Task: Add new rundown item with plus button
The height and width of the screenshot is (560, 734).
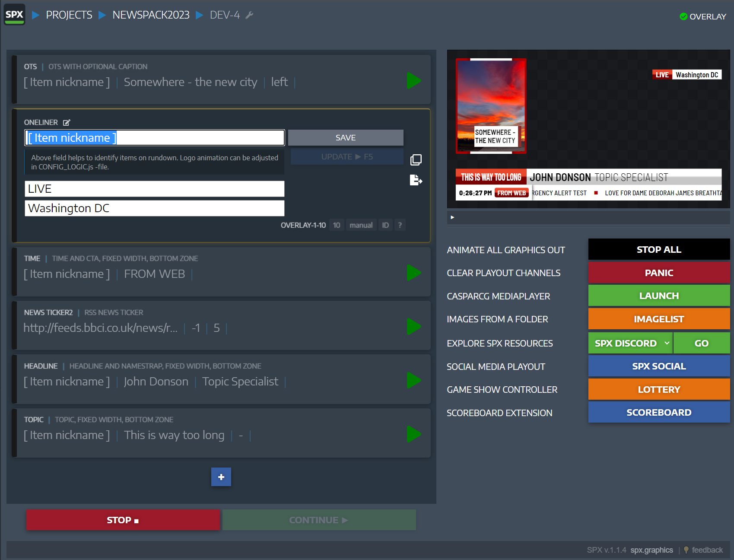Action: tap(221, 477)
